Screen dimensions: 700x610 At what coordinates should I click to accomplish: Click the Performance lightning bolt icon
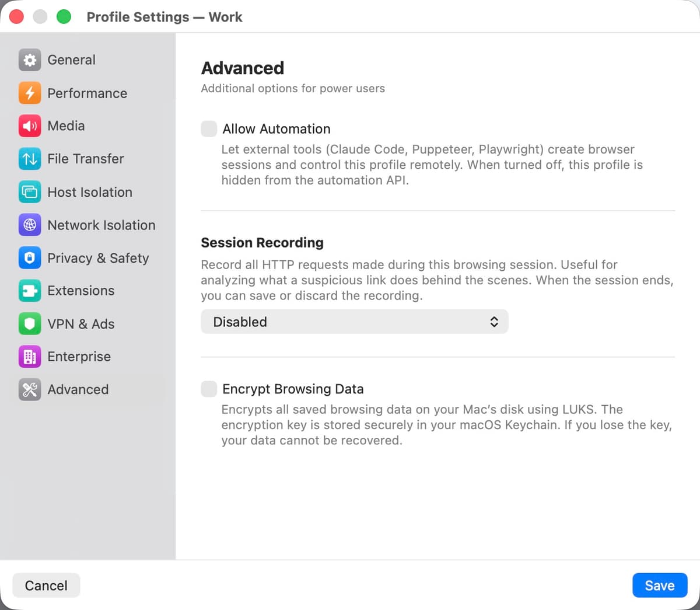30,93
